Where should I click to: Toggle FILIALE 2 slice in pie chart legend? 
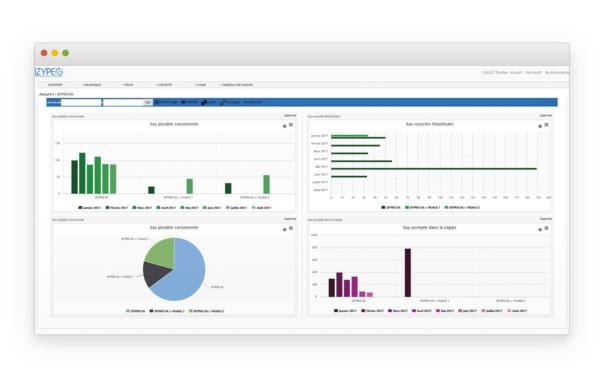(207, 311)
